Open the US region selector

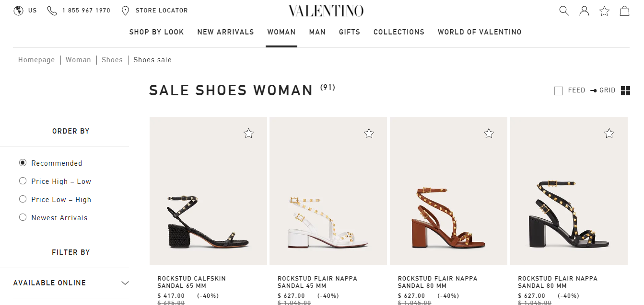click(x=25, y=11)
